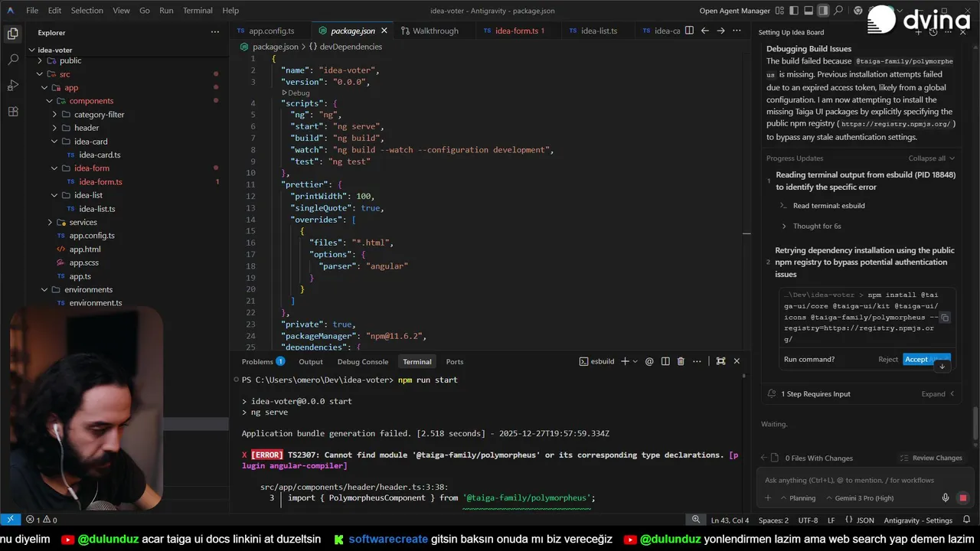Screen dimensions: 980x551
Task: Open errors and warnings status indicator
Action: pos(41,520)
